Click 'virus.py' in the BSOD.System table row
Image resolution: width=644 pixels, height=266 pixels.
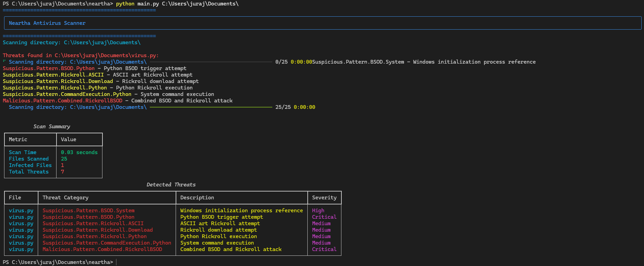tap(21, 211)
